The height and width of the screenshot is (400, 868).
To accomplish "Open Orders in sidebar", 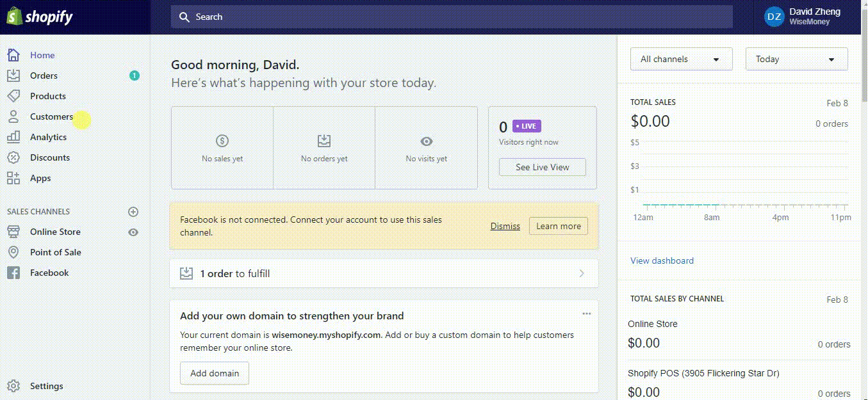I will (x=44, y=76).
